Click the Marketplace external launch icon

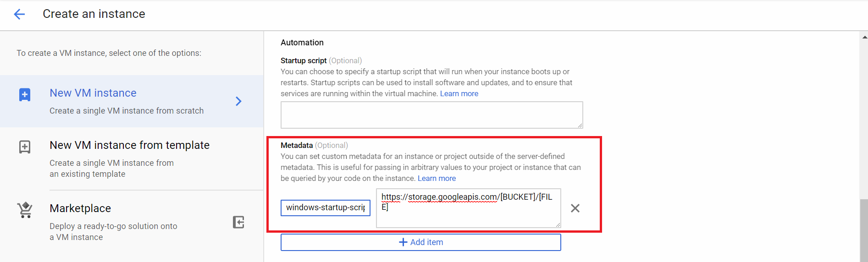click(238, 222)
